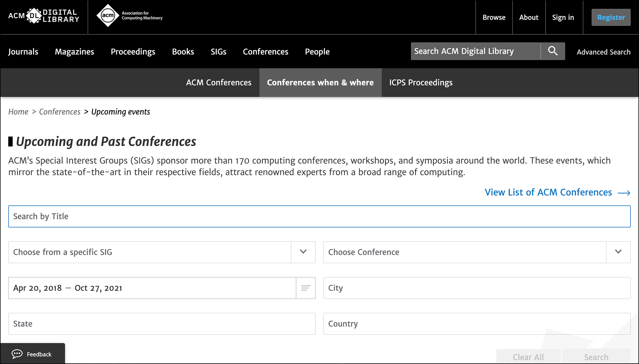Open View List of ACM Conferences link
This screenshot has width=639, height=364.
pyautogui.click(x=557, y=192)
